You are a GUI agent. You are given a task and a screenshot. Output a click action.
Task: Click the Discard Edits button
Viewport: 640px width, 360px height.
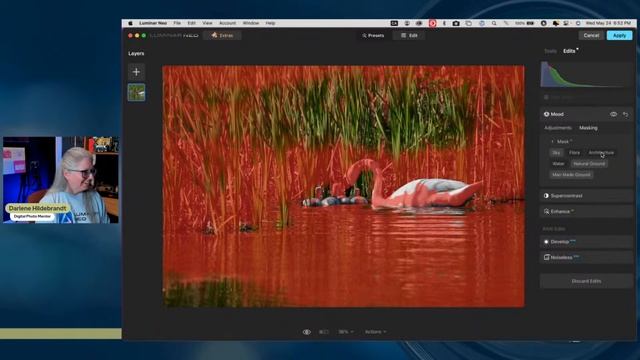click(x=586, y=281)
